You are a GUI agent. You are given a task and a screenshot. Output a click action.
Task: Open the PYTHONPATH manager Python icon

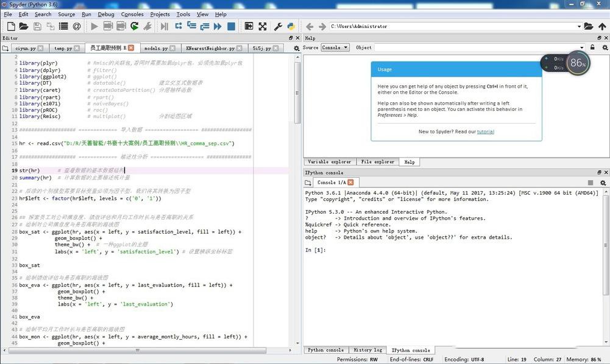tap(291, 26)
